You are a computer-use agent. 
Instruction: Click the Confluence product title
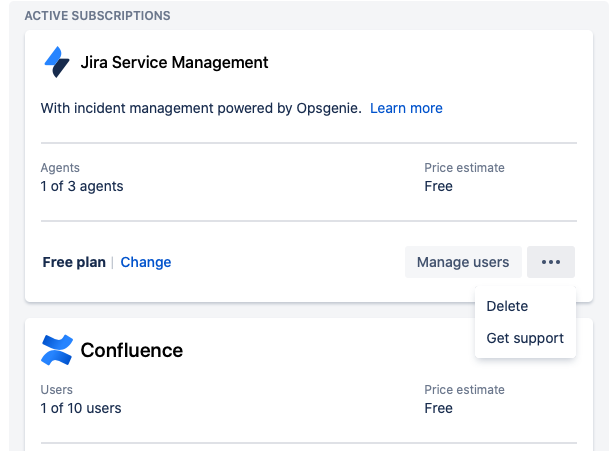[132, 350]
